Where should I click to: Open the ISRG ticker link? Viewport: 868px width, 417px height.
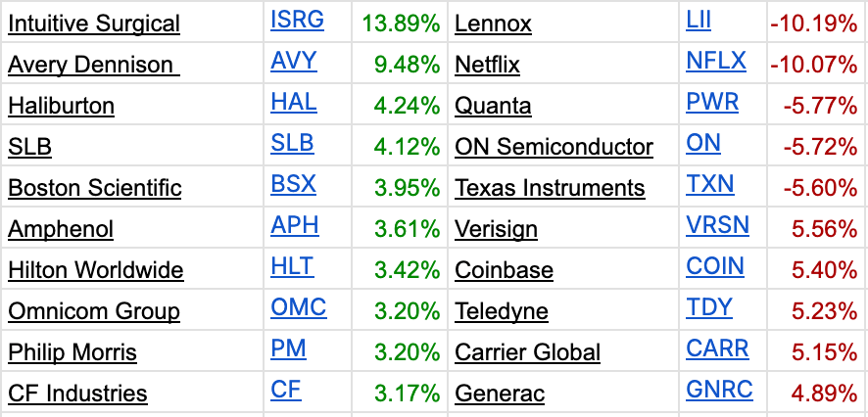[x=297, y=21]
